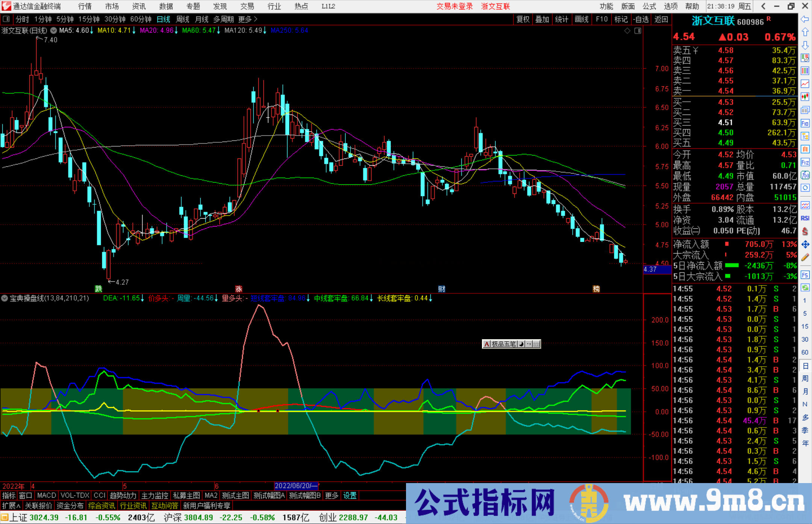Open the 更多 indicator dropdown at bottom

pyautogui.click(x=331, y=495)
